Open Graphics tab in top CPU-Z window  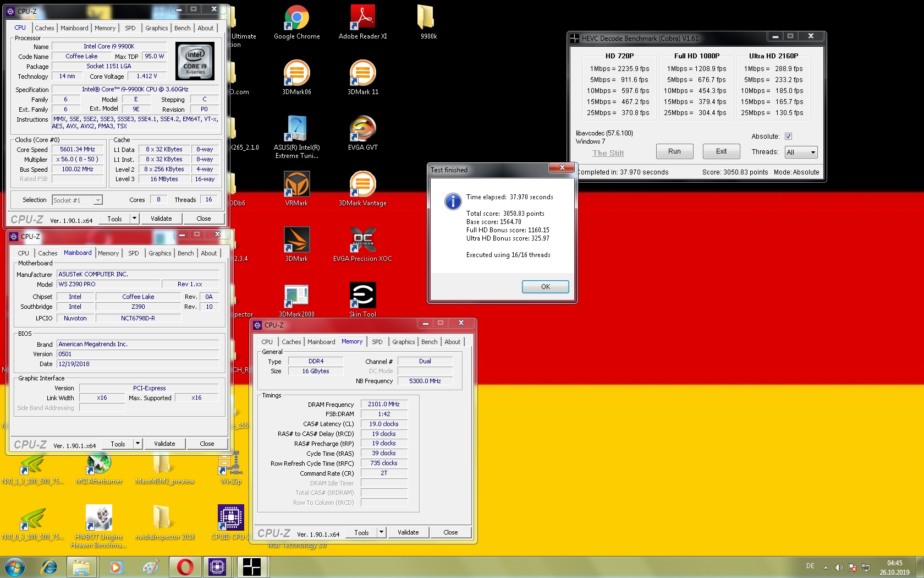click(x=157, y=28)
